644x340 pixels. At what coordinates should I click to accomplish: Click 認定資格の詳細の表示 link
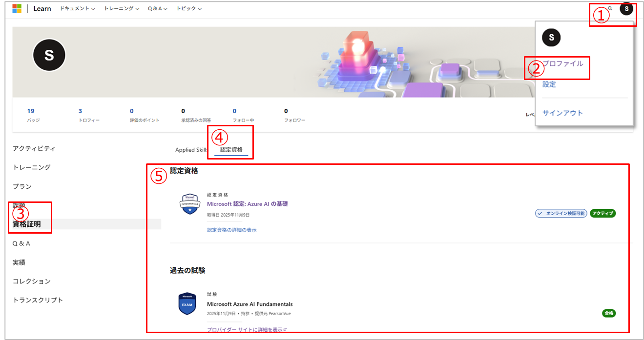click(x=231, y=230)
